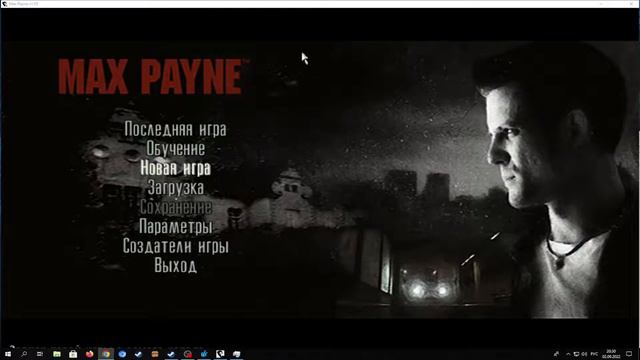The image size is (640, 360).
Task: Switch input language РУС indicator
Action: click(594, 354)
